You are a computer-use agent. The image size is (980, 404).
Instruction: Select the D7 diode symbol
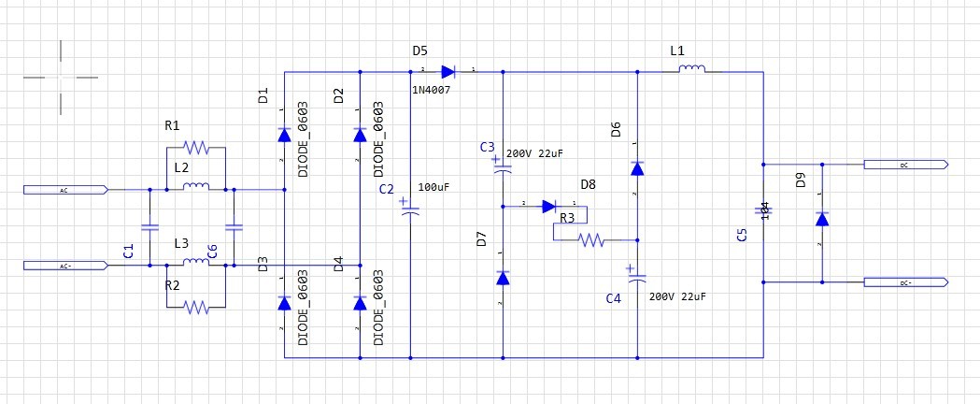(503, 278)
